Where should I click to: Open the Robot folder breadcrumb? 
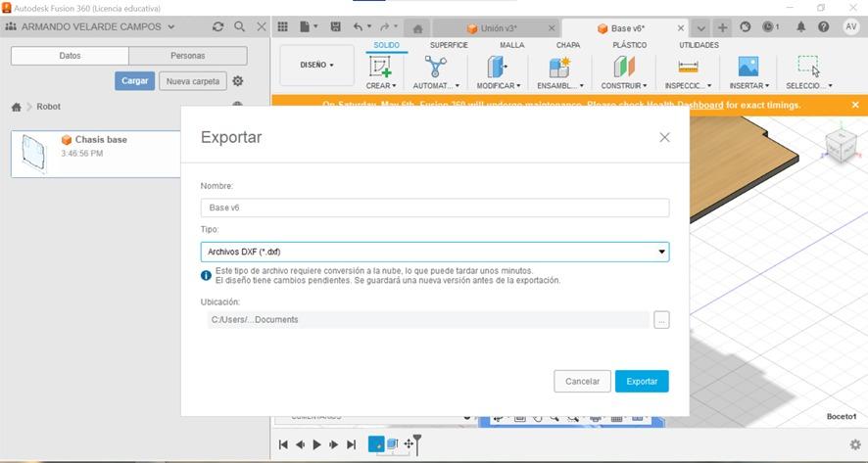[x=49, y=107]
